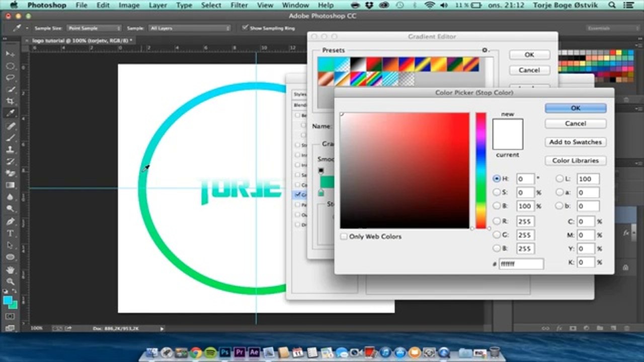Open Gradient Editor presets gear menu
644x362 pixels.
coord(486,50)
